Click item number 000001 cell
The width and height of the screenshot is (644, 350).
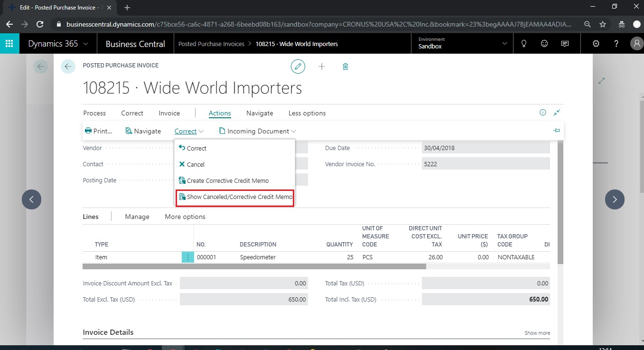click(206, 257)
